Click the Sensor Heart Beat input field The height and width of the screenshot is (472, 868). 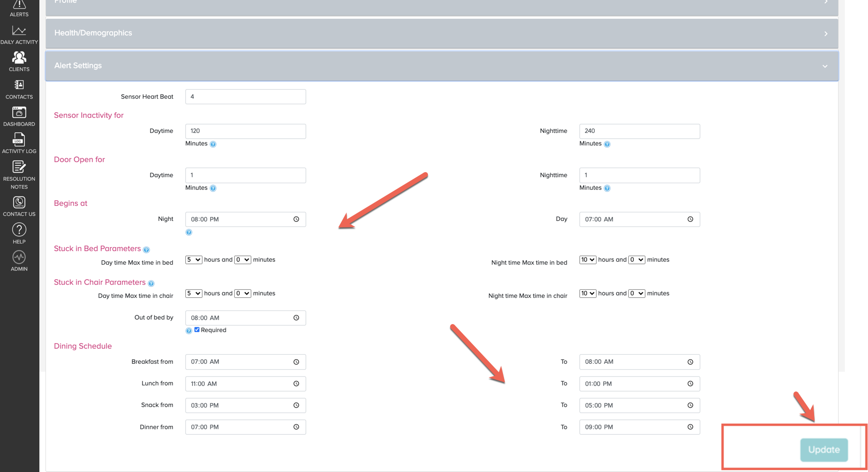[245, 97]
